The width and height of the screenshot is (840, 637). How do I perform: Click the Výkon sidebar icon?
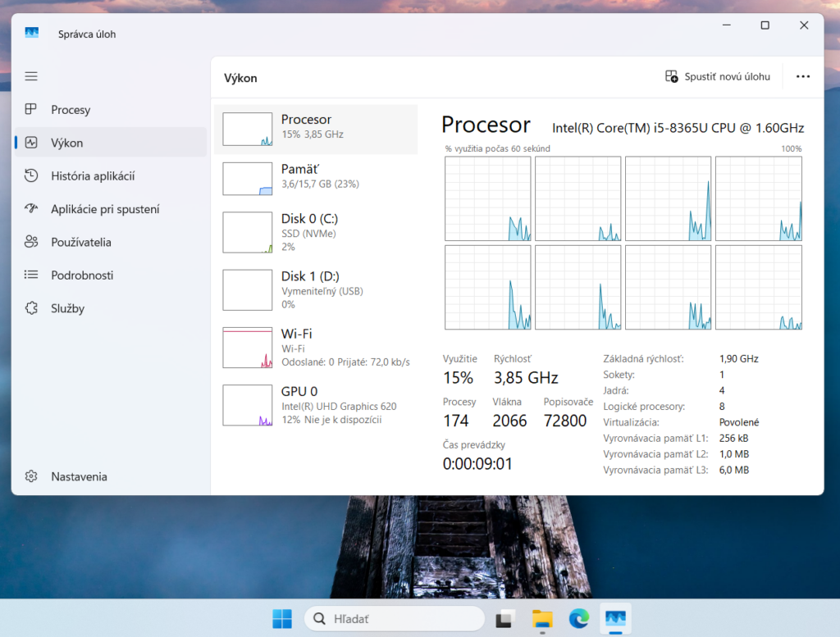click(x=31, y=143)
